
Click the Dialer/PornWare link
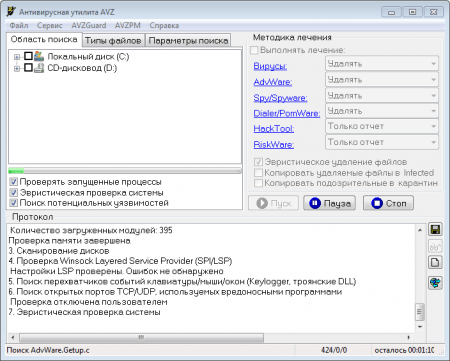click(x=287, y=113)
